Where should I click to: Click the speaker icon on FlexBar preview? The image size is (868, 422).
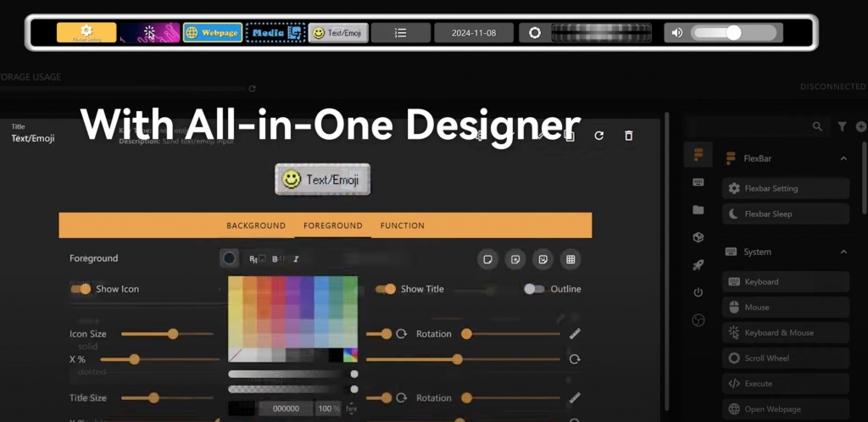coord(677,33)
